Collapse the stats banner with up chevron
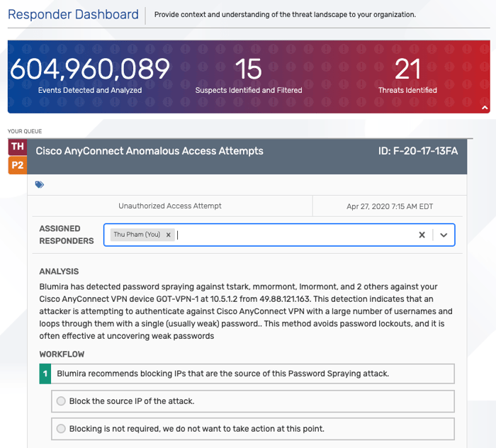Image resolution: width=496 pixels, height=448 pixels. tap(485, 108)
